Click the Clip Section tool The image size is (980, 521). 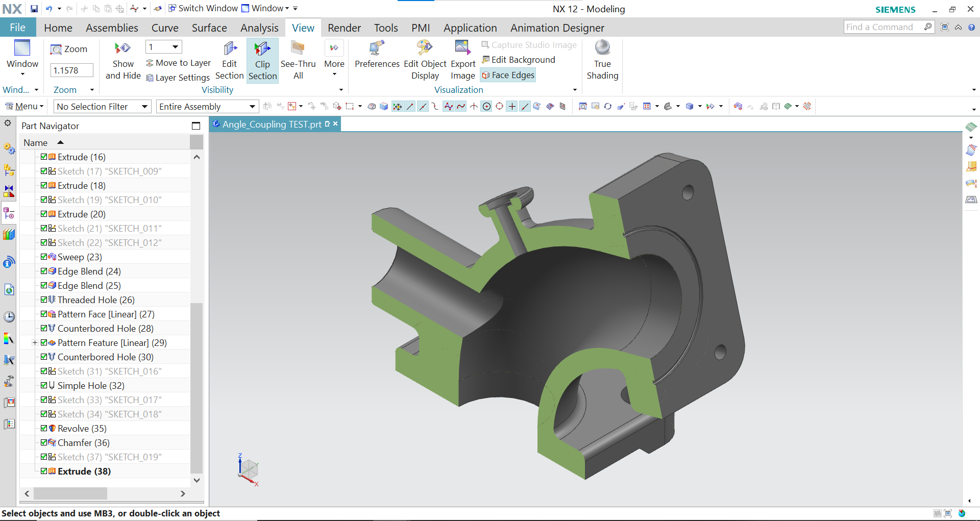[262, 60]
